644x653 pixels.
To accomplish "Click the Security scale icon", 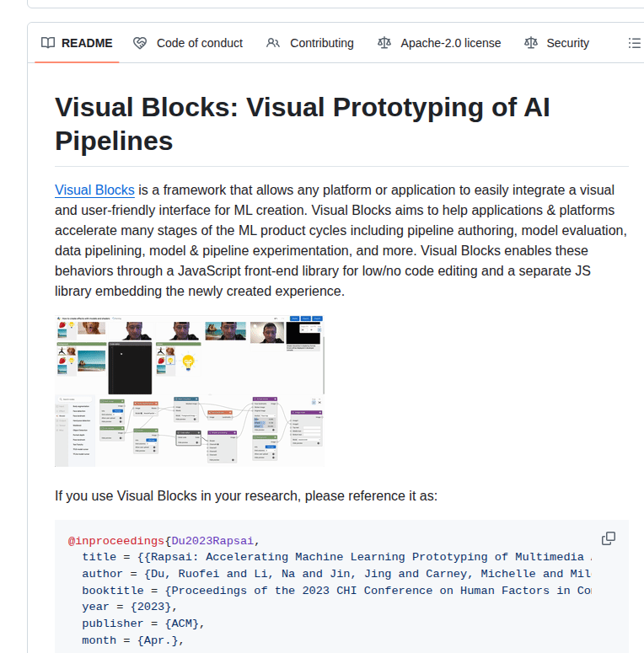I will pos(531,43).
